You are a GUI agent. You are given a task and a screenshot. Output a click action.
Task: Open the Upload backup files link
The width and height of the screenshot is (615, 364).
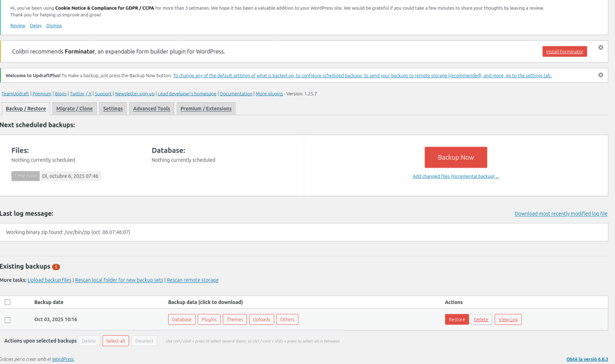pos(49,280)
